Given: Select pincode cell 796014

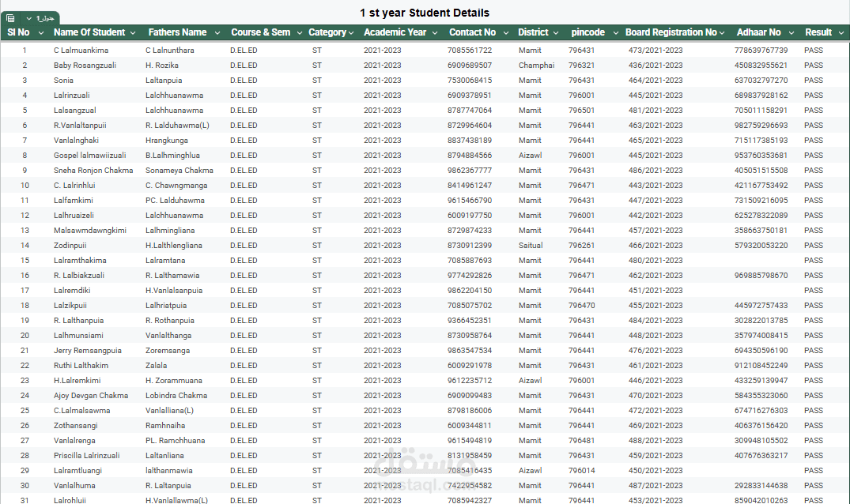Looking at the screenshot, I should tap(581, 471).
